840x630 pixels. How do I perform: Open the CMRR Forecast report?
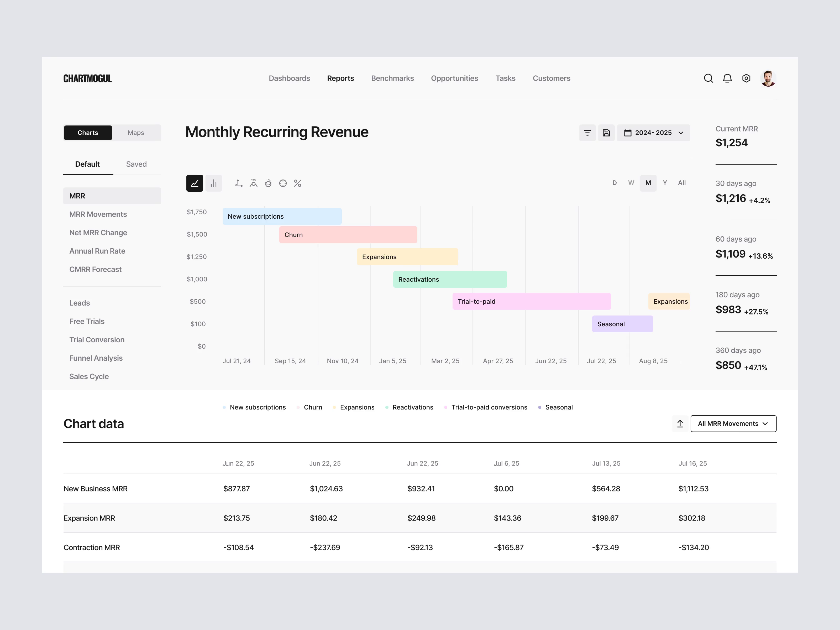pos(95,269)
